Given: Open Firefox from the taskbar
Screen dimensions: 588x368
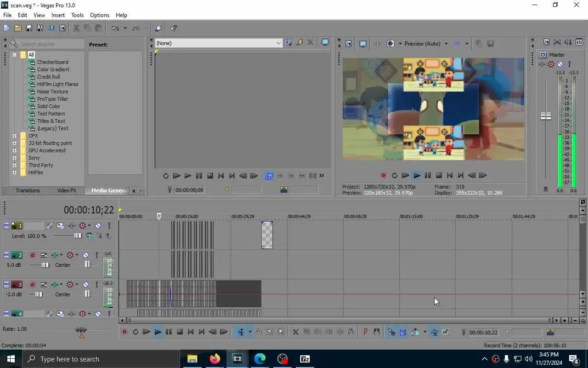Looking at the screenshot, I should point(215,359).
